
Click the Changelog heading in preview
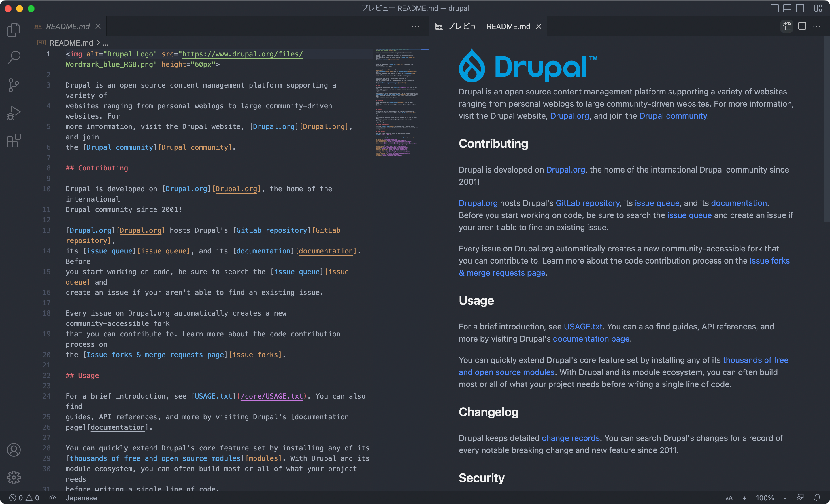click(488, 412)
